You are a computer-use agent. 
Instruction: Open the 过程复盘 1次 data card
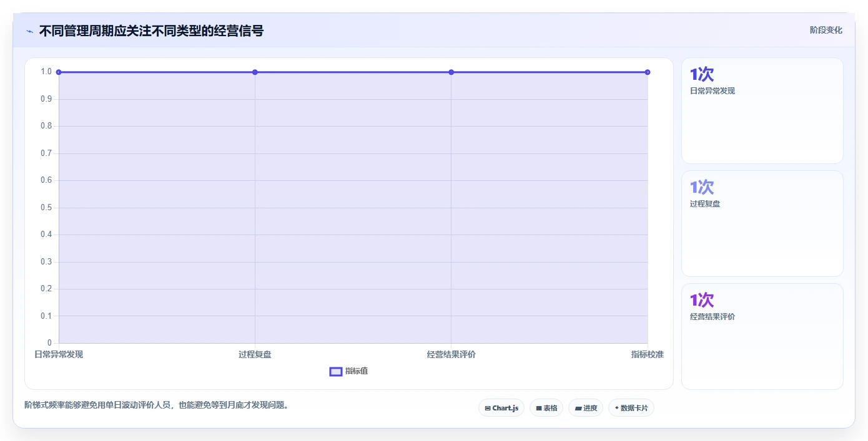coord(762,223)
